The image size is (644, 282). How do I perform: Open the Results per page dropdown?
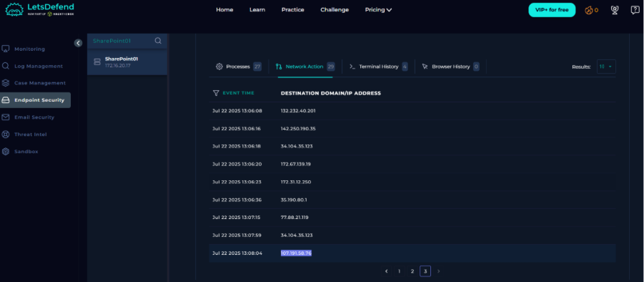point(606,67)
